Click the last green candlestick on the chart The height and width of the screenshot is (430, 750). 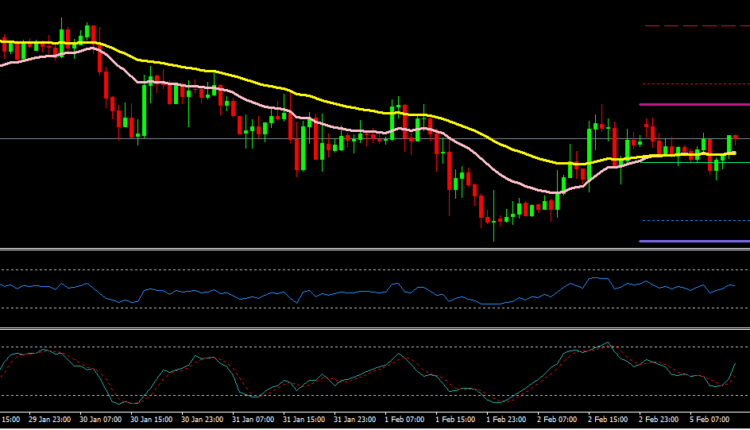729,145
